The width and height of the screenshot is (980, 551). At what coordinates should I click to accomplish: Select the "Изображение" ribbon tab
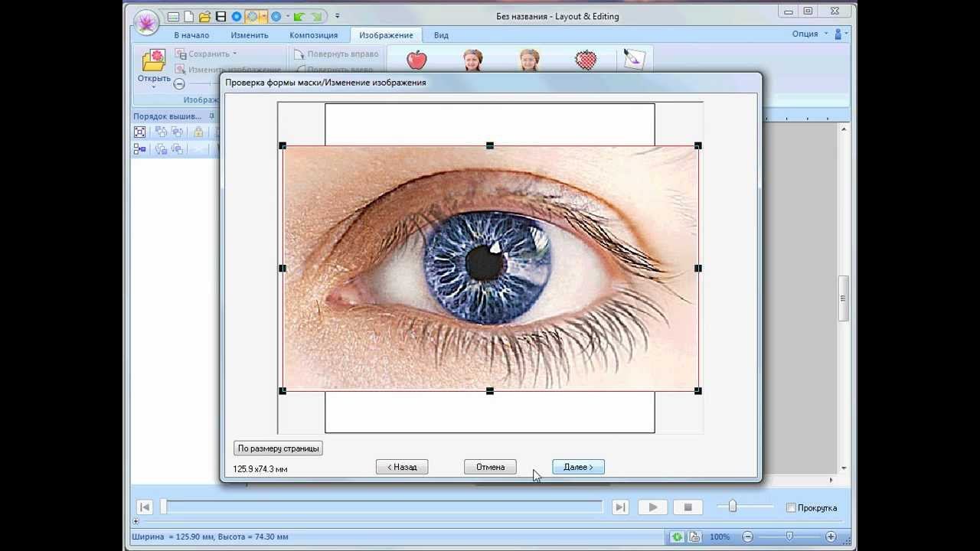(386, 35)
